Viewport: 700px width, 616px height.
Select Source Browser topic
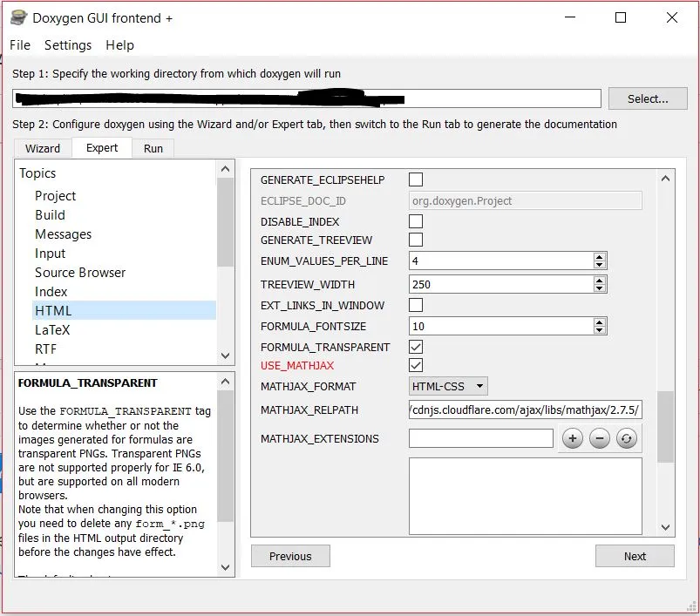[x=80, y=273]
